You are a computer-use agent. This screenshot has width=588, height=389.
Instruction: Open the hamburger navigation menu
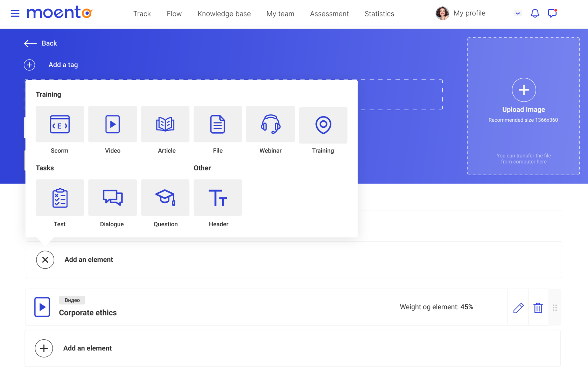coord(15,13)
